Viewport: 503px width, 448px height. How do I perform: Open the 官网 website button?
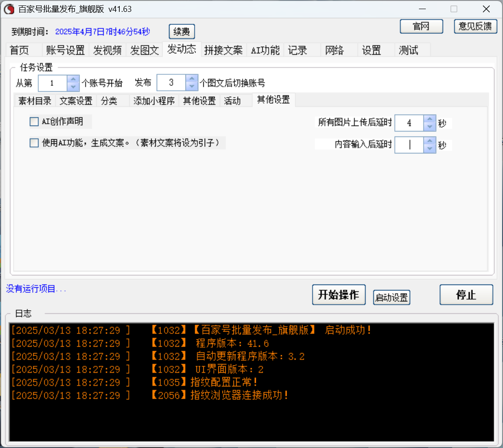coord(421,26)
